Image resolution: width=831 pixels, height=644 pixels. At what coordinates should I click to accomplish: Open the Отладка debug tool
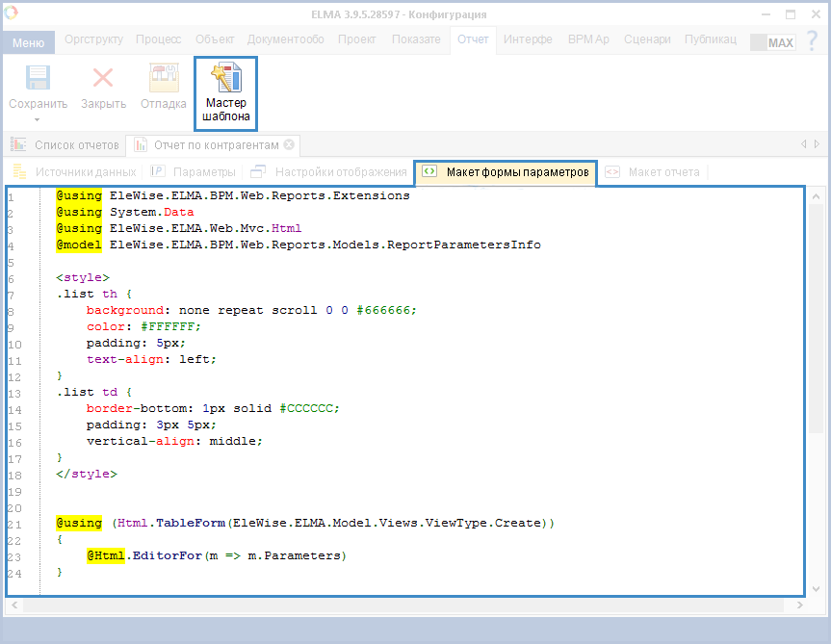pos(164,87)
